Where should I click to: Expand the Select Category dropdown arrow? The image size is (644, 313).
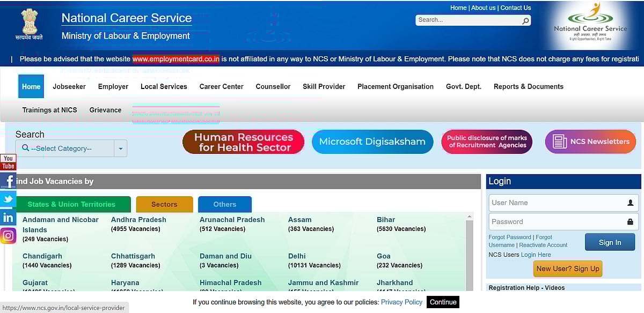point(120,148)
